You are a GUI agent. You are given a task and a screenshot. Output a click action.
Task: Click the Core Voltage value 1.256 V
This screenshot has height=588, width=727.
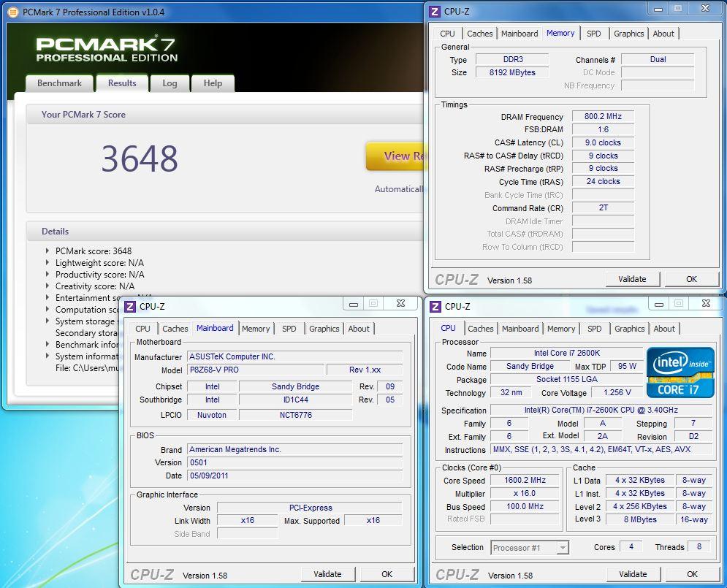point(617,392)
